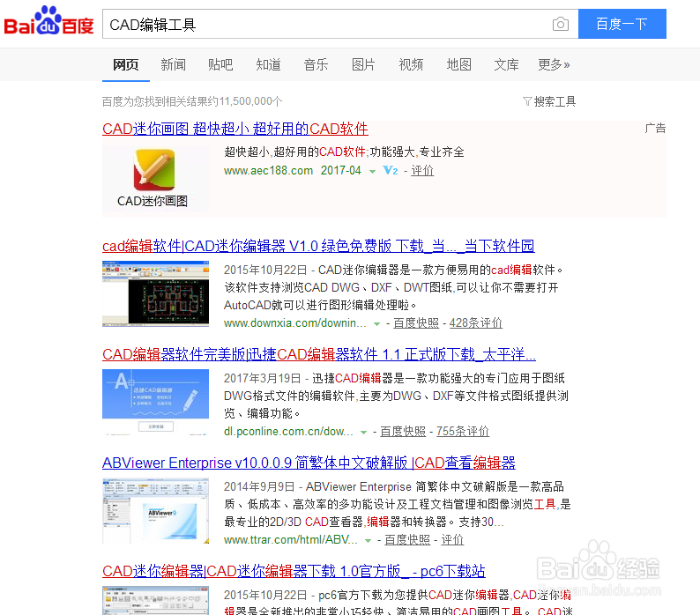The width and height of the screenshot is (700, 615).
Task: Open the ABViewer result thumbnail
Action: (x=155, y=510)
